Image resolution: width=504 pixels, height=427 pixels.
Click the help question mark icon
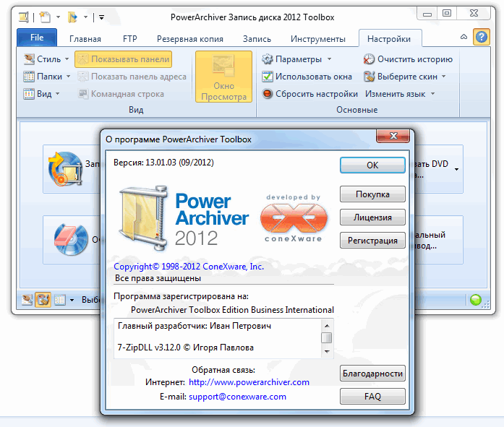tap(481, 38)
